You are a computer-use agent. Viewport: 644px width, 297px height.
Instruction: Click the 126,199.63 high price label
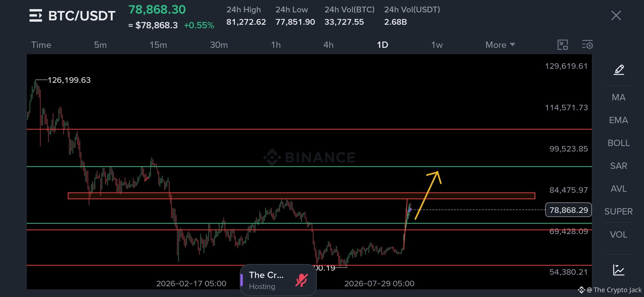[x=69, y=80]
